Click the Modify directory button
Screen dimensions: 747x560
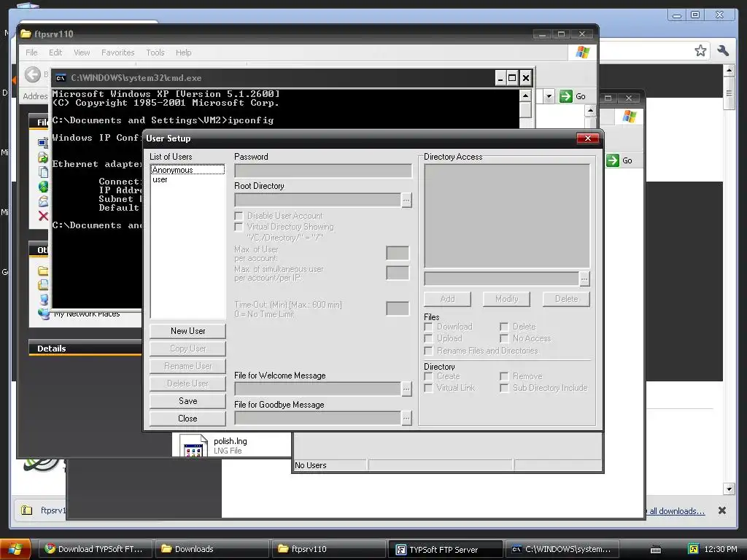pos(506,299)
